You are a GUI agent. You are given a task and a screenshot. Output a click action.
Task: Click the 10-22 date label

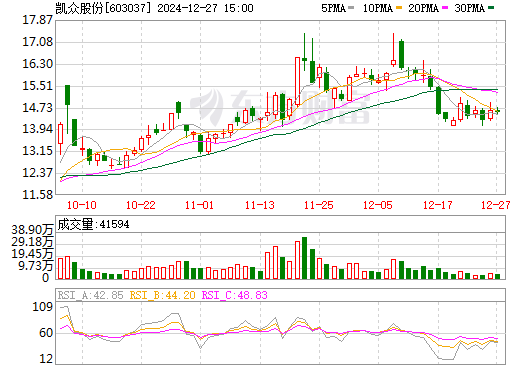point(141,205)
